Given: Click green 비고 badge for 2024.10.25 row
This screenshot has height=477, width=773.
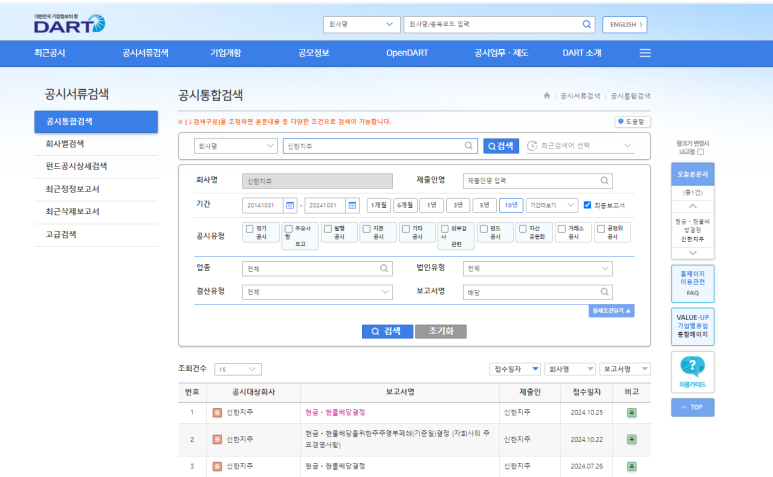Looking at the screenshot, I should [x=632, y=412].
